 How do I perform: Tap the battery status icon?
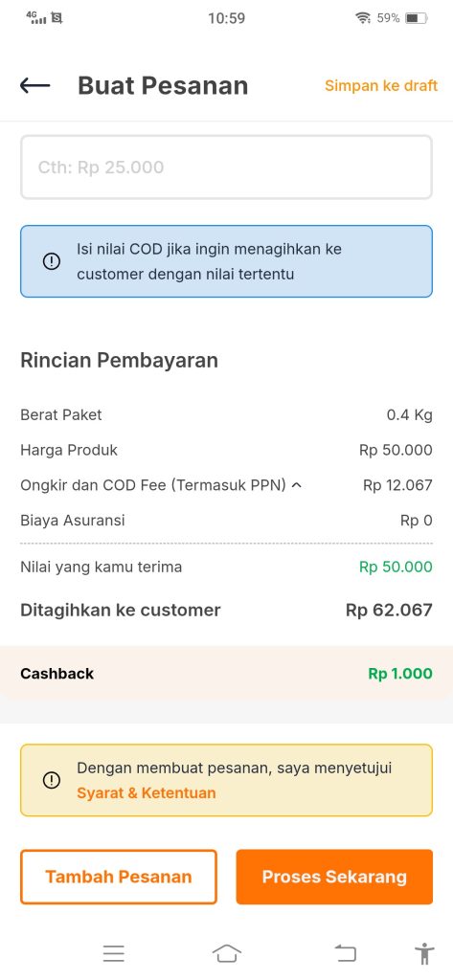click(417, 18)
